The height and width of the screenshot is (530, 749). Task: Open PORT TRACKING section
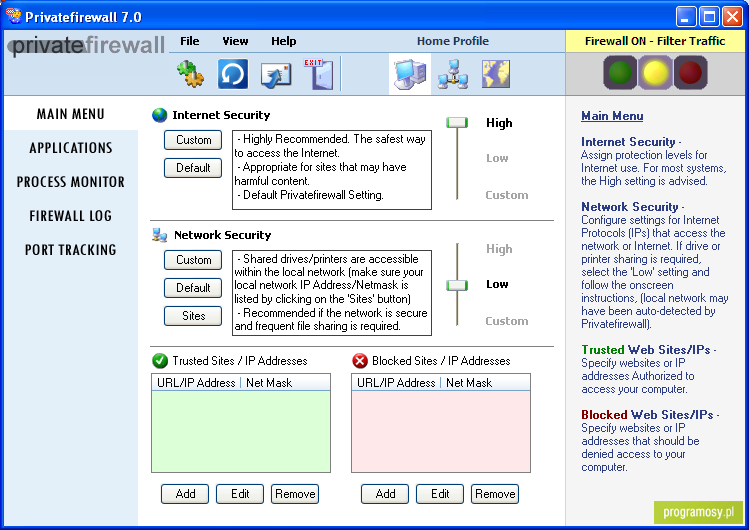[71, 250]
